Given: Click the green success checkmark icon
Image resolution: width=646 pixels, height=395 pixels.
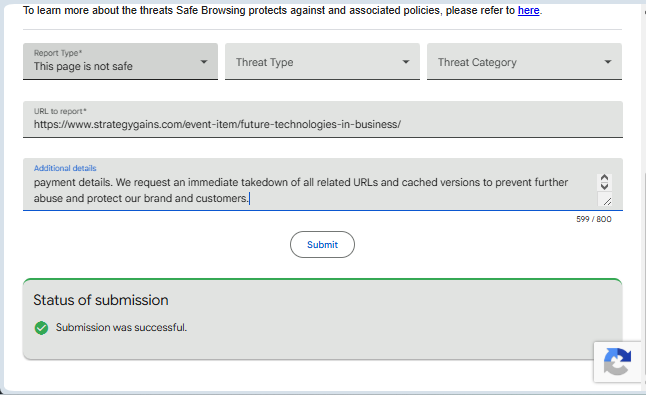Looking at the screenshot, I should pyautogui.click(x=41, y=328).
